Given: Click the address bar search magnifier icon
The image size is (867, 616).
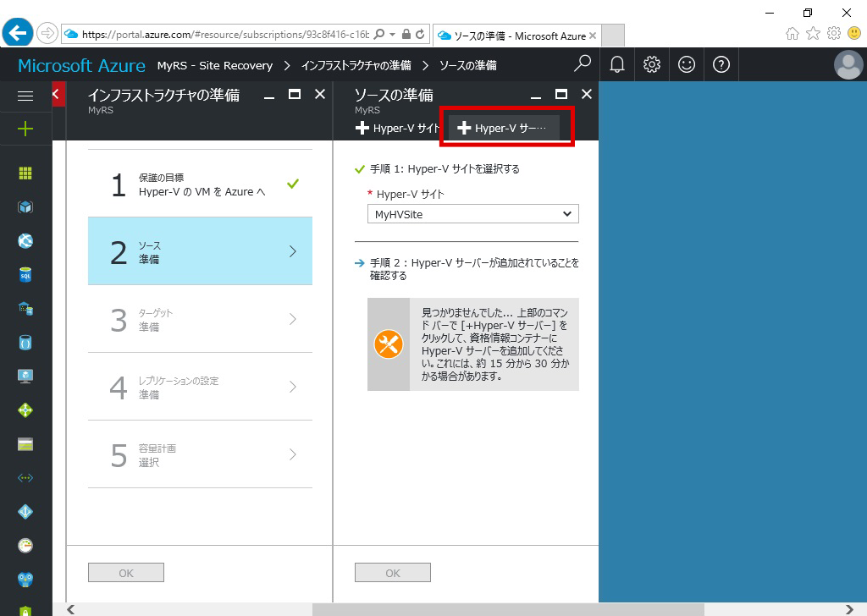Looking at the screenshot, I should [x=379, y=34].
